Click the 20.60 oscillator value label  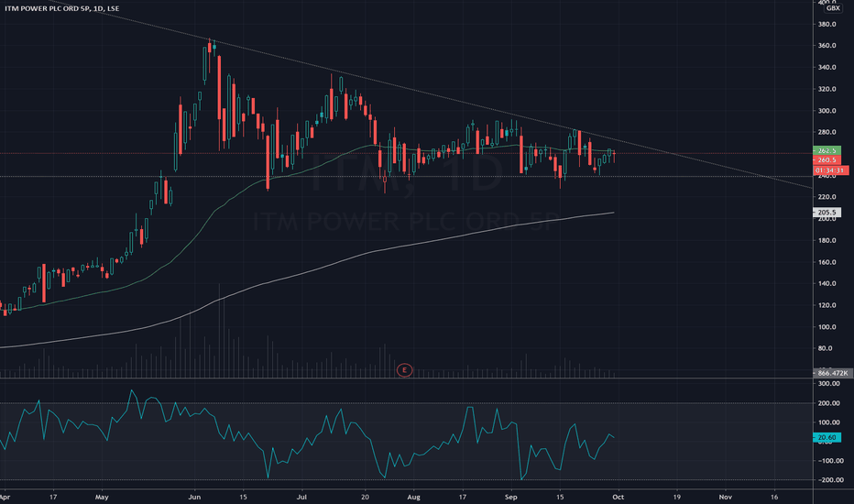pyautogui.click(x=827, y=437)
